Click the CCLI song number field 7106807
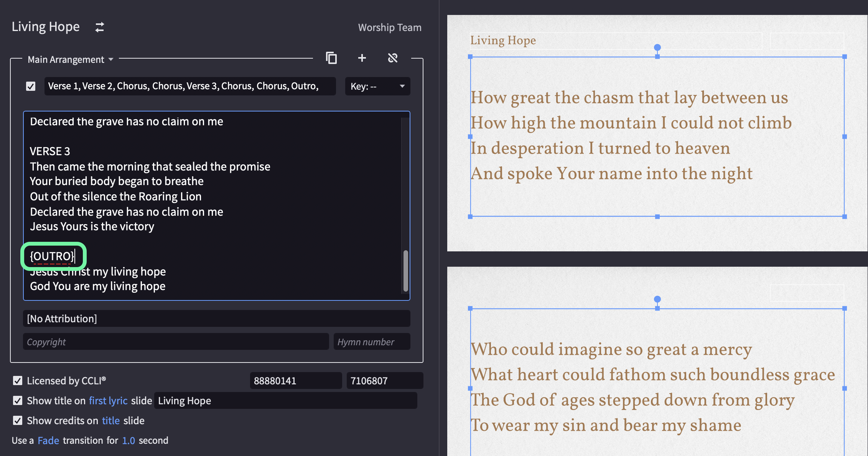This screenshot has width=868, height=456. 385,381
